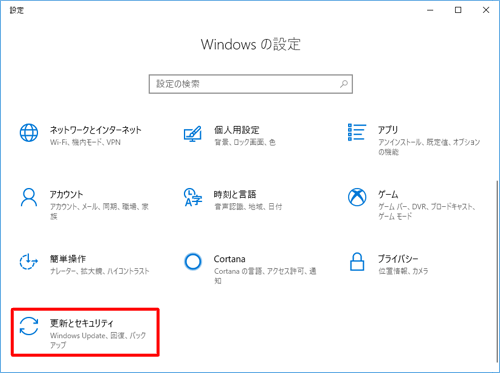The image size is (500, 373).
Task: Open 更新とセキュリティ settings title
Action: [x=82, y=323]
